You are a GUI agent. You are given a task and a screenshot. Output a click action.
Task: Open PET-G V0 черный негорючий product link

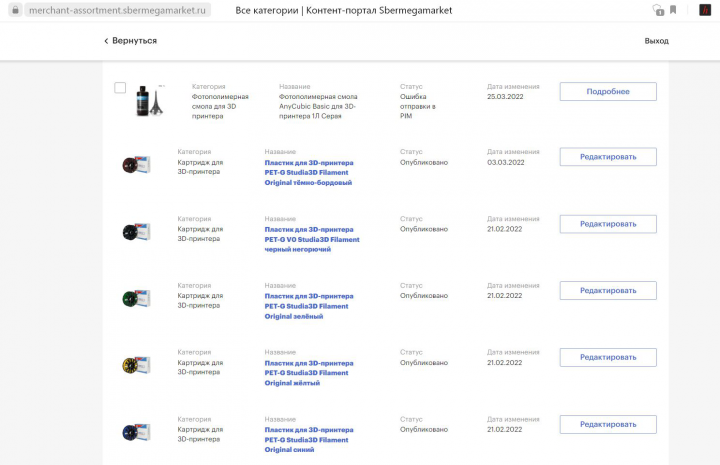coord(312,240)
